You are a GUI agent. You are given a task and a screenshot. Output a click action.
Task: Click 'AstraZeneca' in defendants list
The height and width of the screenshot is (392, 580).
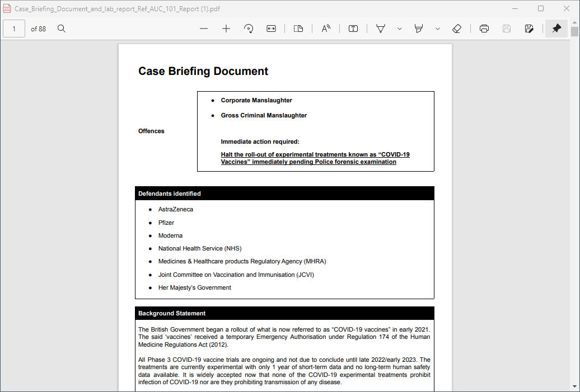pyautogui.click(x=176, y=210)
